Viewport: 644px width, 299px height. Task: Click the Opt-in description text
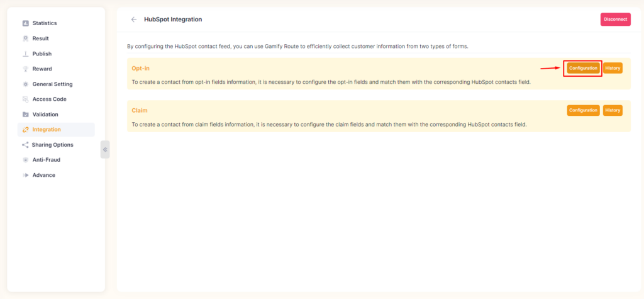[331, 82]
